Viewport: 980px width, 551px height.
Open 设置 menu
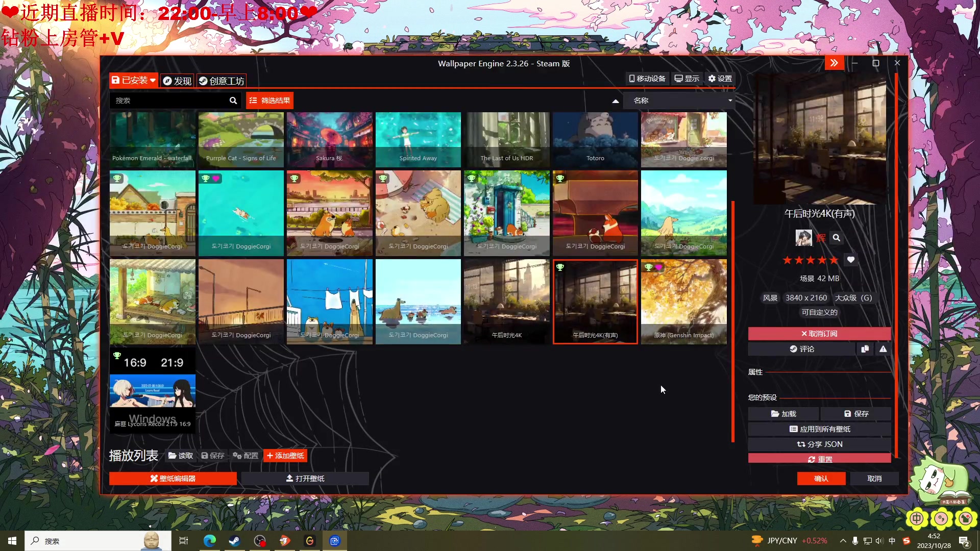720,79
